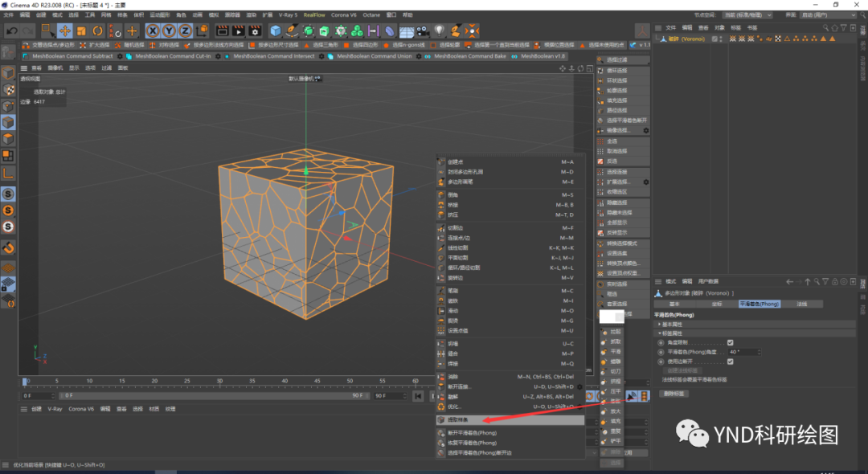
Task: Choose the highlighted extract spline menu entry
Action: coord(510,420)
